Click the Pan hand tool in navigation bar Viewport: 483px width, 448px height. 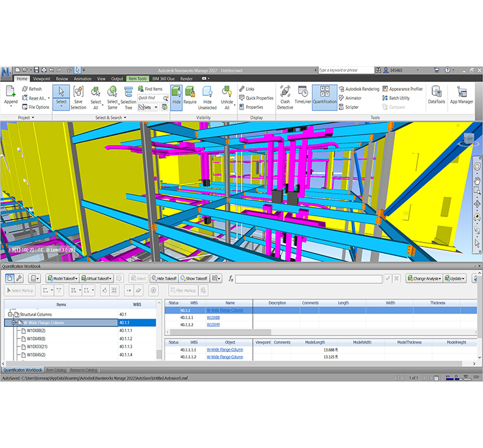477,180
